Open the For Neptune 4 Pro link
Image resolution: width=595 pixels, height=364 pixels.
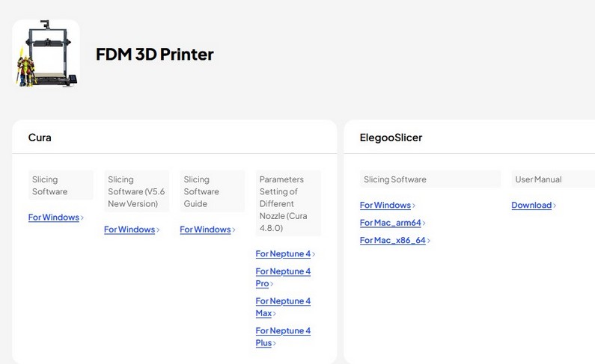(x=282, y=277)
